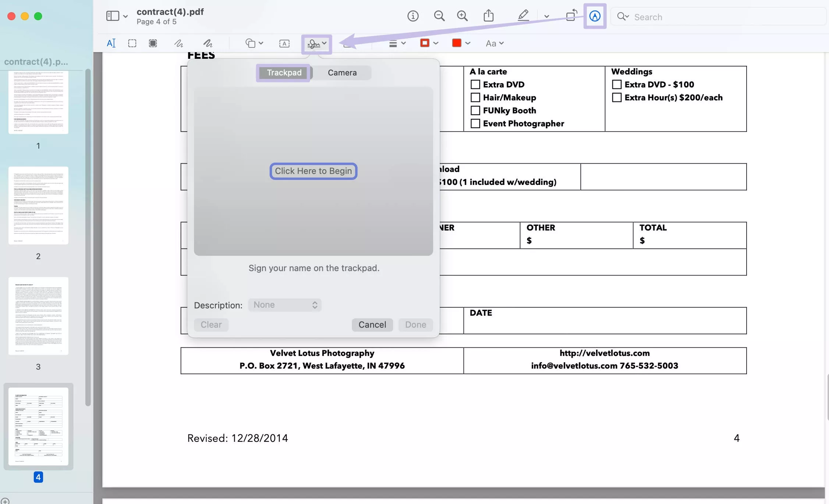Image resolution: width=829 pixels, height=504 pixels.
Task: Select page 2 thumbnail in the sidebar
Action: click(x=38, y=206)
